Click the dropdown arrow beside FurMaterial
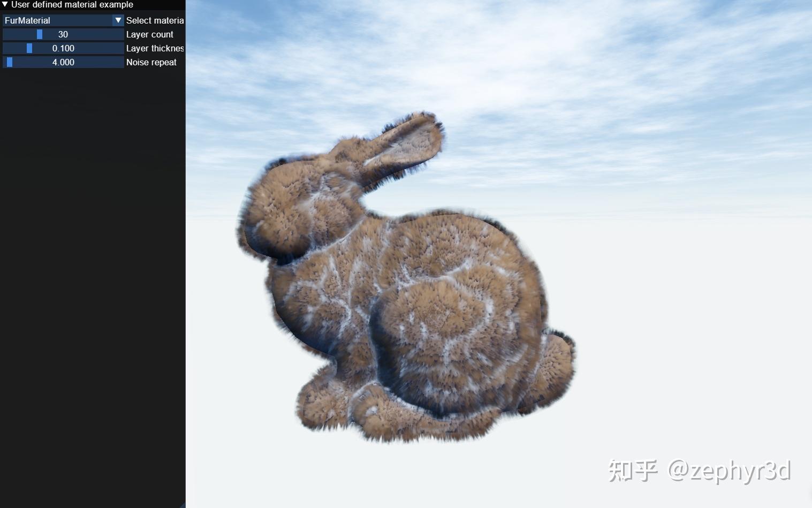This screenshot has width=812, height=508. [x=118, y=20]
